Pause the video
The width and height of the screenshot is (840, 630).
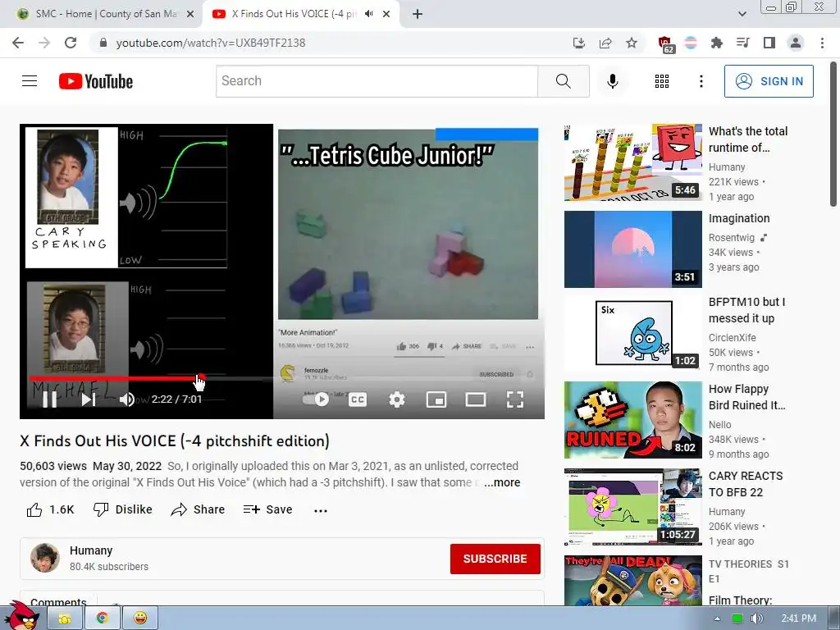(49, 399)
